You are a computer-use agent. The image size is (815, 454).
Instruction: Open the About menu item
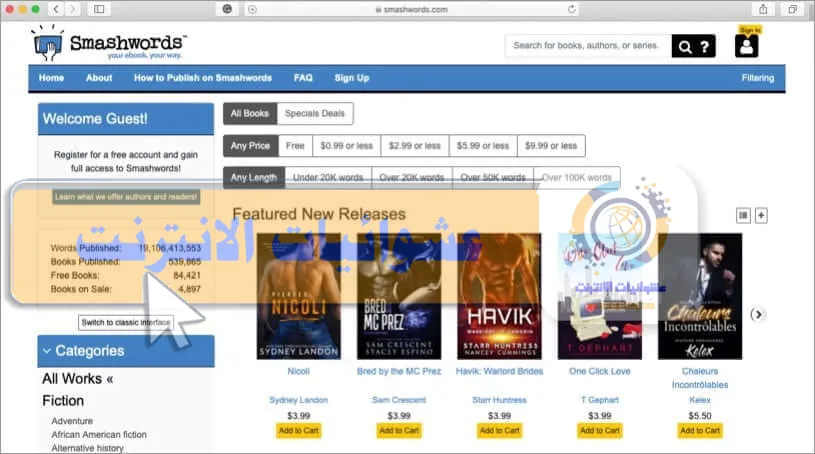coord(99,78)
